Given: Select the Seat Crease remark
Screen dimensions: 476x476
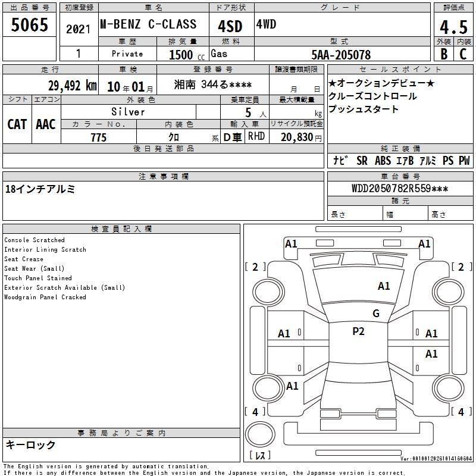Looking at the screenshot, I should [24, 259].
